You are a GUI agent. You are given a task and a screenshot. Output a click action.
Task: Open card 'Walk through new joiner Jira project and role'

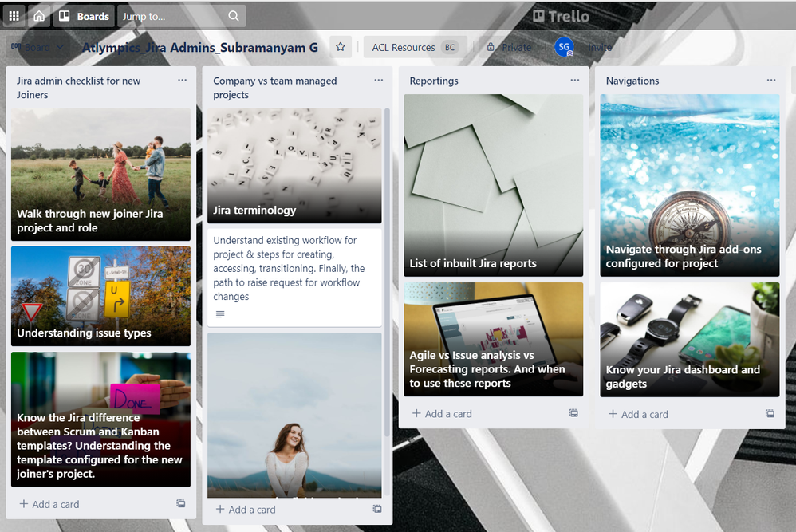click(x=101, y=175)
